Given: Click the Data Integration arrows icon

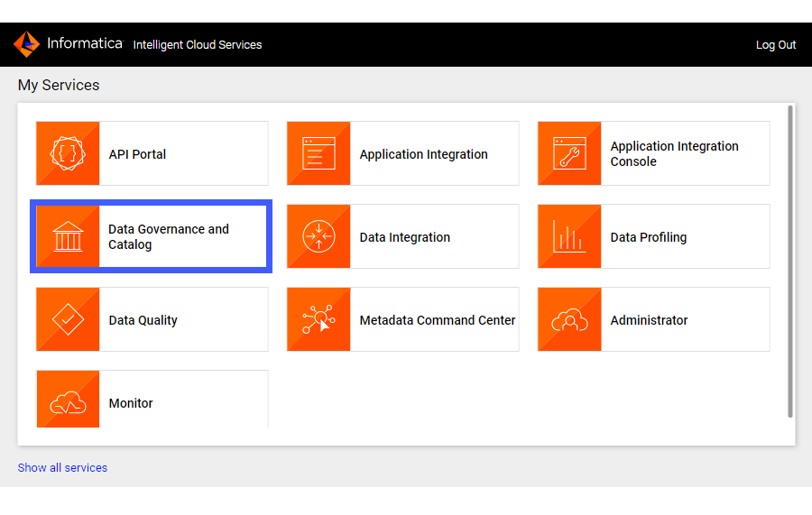Looking at the screenshot, I should (x=318, y=236).
